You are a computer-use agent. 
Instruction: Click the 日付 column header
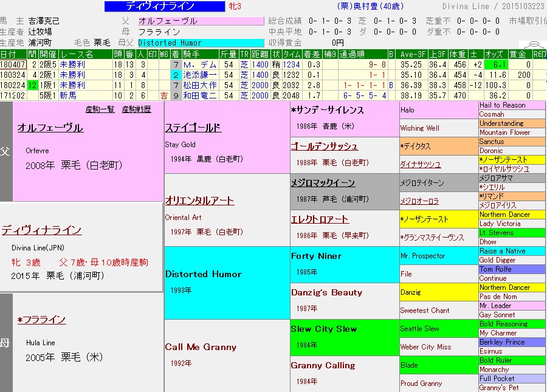coord(13,54)
